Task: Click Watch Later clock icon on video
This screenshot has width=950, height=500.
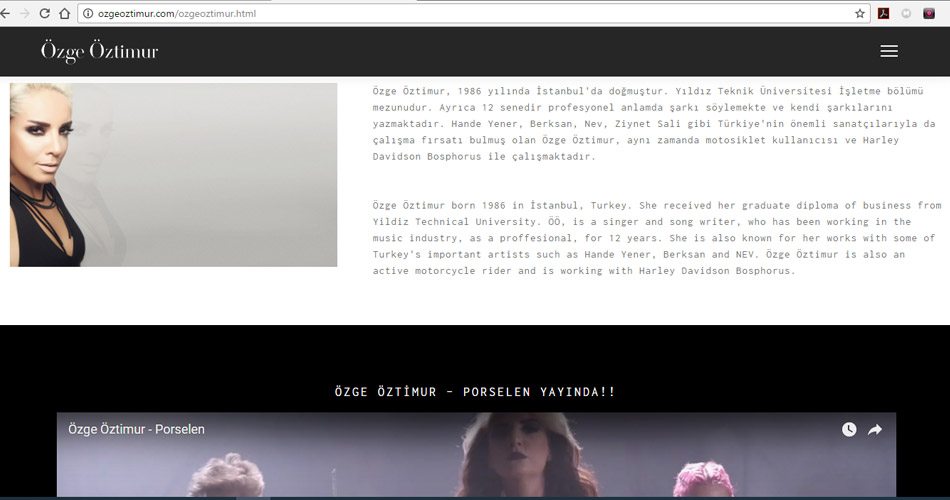Action: (x=849, y=429)
